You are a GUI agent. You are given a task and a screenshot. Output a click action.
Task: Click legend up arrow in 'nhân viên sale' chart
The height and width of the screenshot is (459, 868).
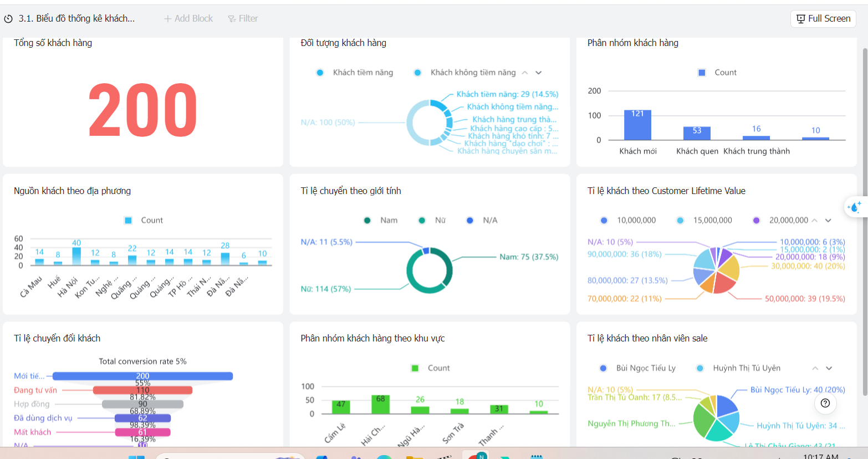tap(815, 368)
